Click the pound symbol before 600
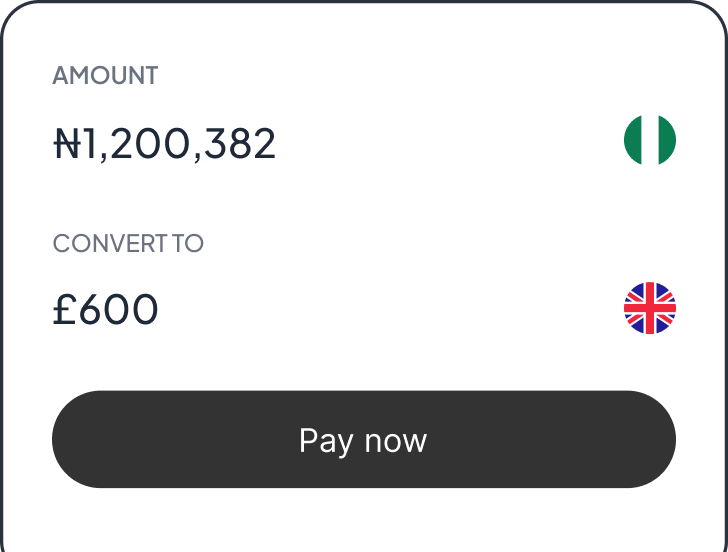This screenshot has height=552, width=728. 65,310
